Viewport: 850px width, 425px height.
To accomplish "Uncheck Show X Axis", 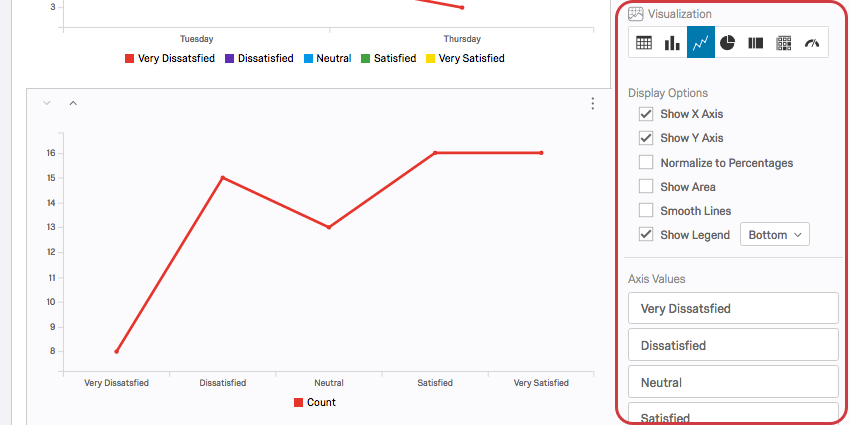I will [646, 114].
